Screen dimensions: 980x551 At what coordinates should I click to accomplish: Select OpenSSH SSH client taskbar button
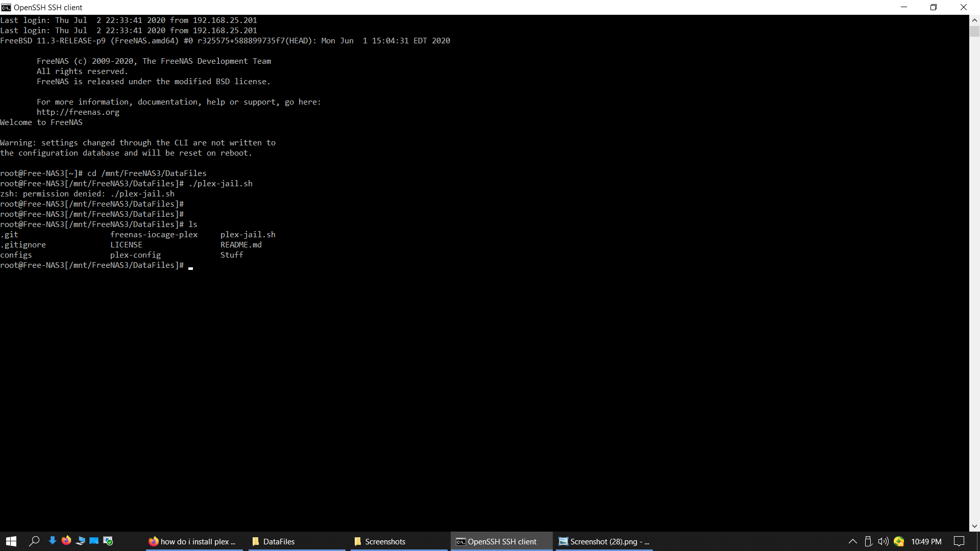(501, 541)
